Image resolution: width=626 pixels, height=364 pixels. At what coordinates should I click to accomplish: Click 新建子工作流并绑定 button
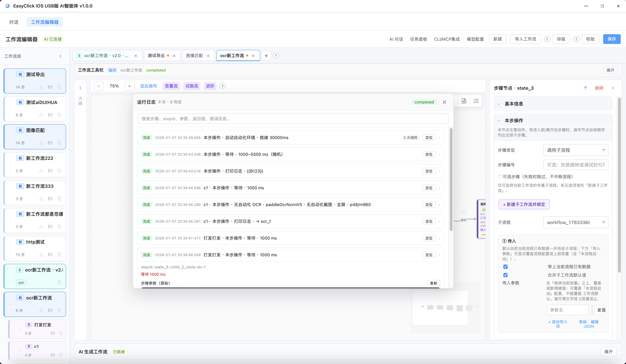tap(524, 205)
